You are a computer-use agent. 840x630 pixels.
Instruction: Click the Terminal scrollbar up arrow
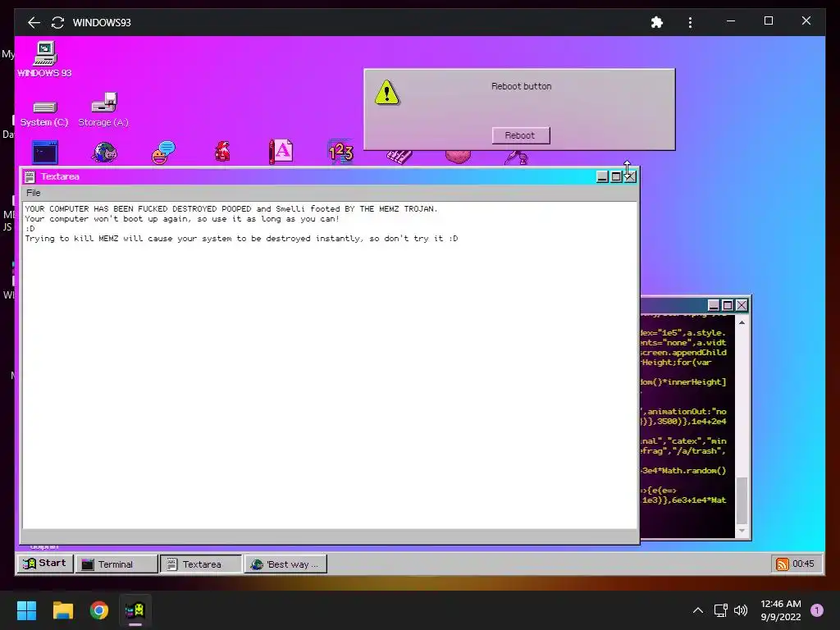coord(742,322)
